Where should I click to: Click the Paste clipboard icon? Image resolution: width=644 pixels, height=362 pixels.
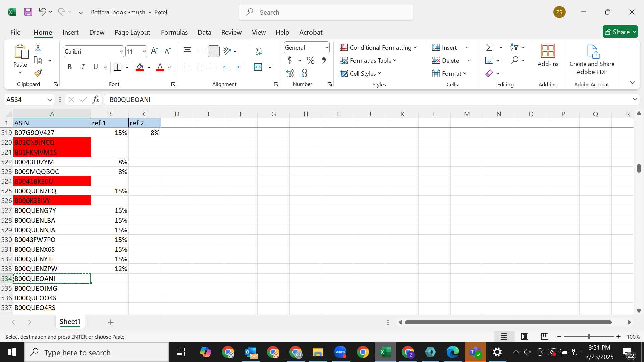20,52
